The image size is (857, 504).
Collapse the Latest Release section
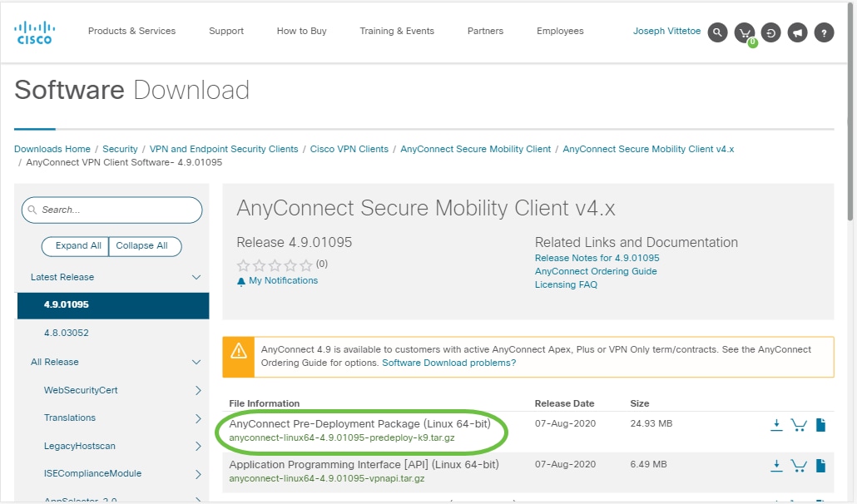pos(196,278)
